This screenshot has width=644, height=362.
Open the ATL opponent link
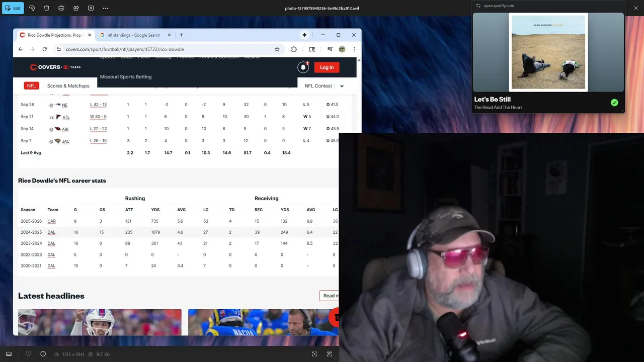[x=66, y=117]
